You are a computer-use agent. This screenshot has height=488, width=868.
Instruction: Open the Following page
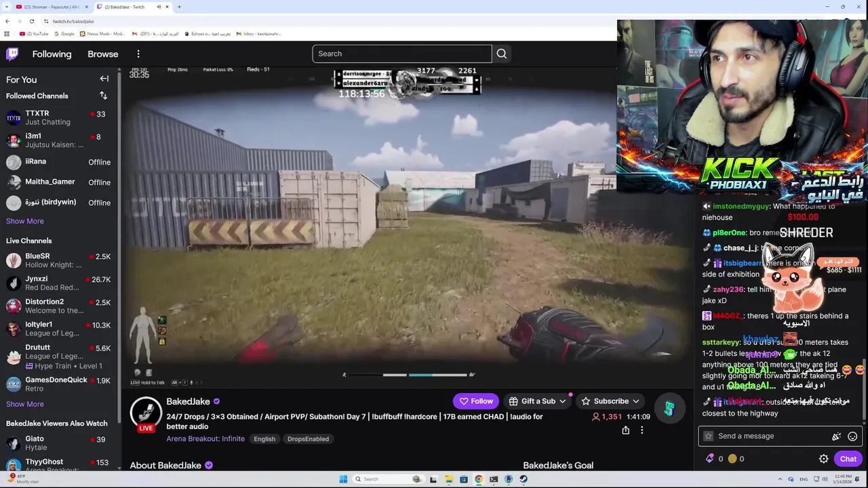click(x=52, y=54)
